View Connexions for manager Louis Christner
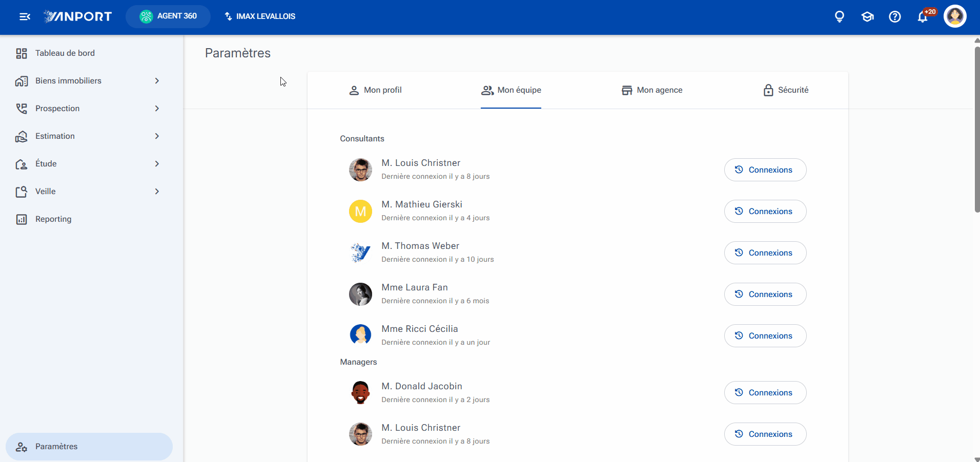This screenshot has height=462, width=980. (x=765, y=434)
